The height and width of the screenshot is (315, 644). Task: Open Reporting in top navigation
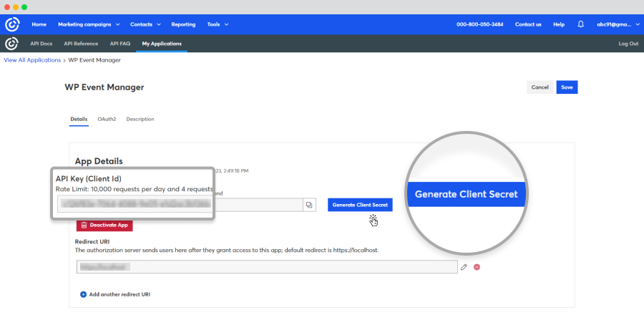[183, 24]
